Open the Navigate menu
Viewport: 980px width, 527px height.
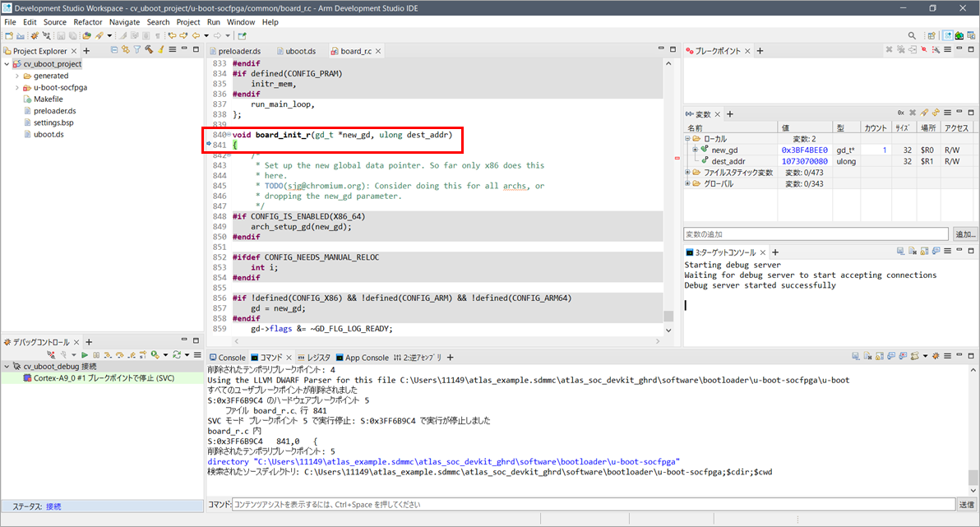(124, 22)
